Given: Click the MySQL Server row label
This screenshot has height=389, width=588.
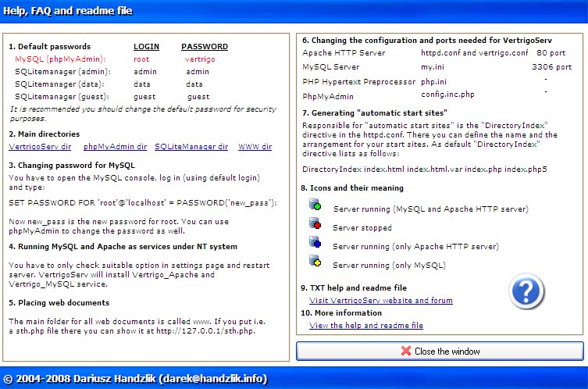Looking at the screenshot, I should [331, 67].
